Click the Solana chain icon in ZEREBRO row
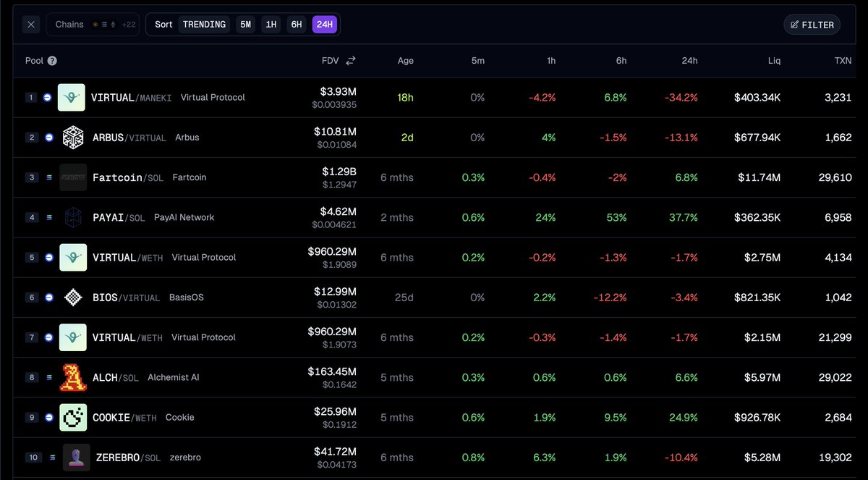The height and width of the screenshot is (480, 868). (53, 458)
